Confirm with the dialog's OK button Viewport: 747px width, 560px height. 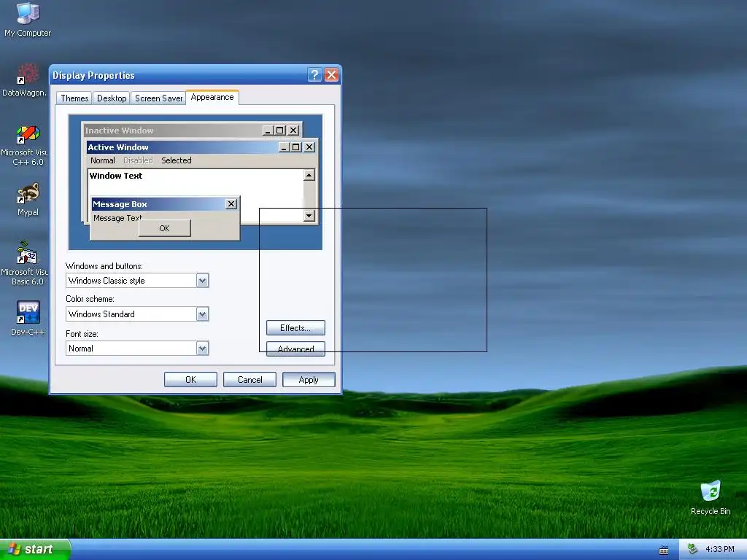click(190, 379)
